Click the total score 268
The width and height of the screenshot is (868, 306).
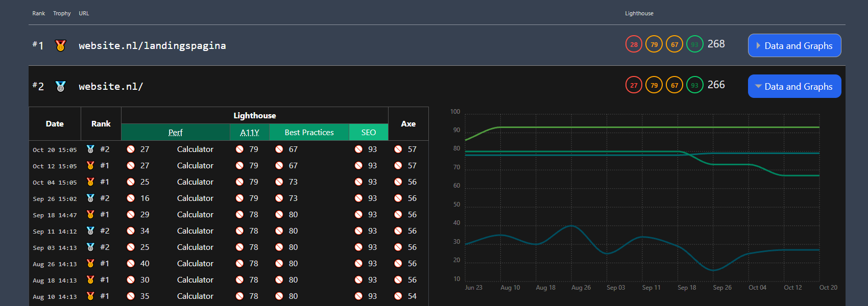point(716,44)
